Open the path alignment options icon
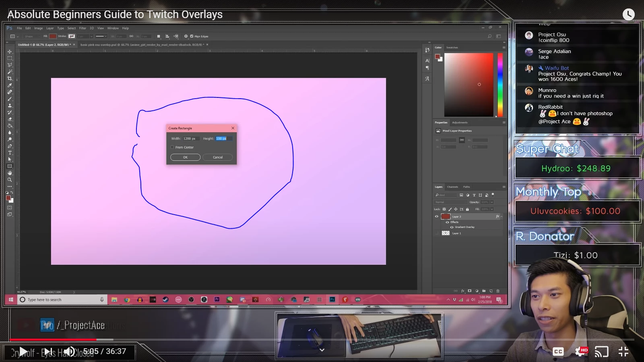This screenshot has height=362, width=644. coord(167,36)
